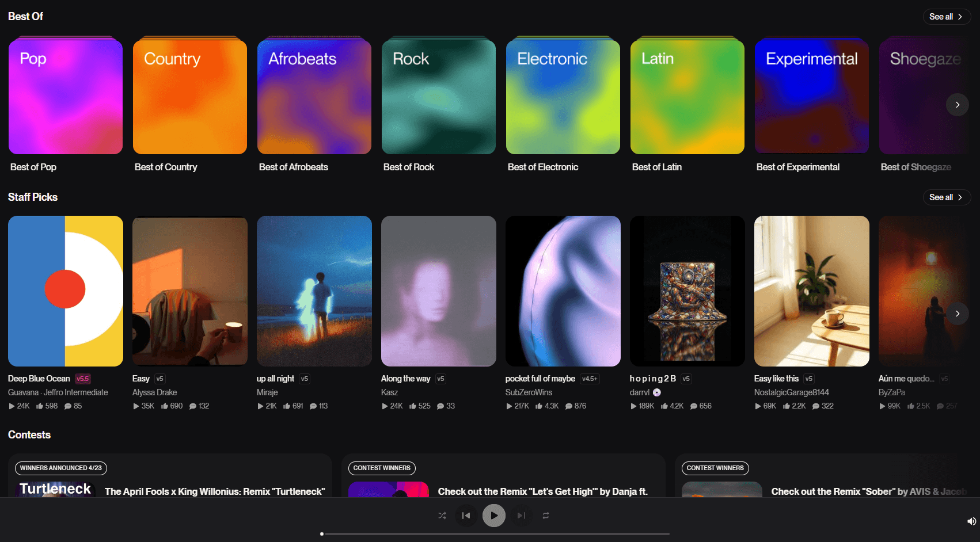
Task: Toggle shuffle in the player bar
Action: coord(442,516)
